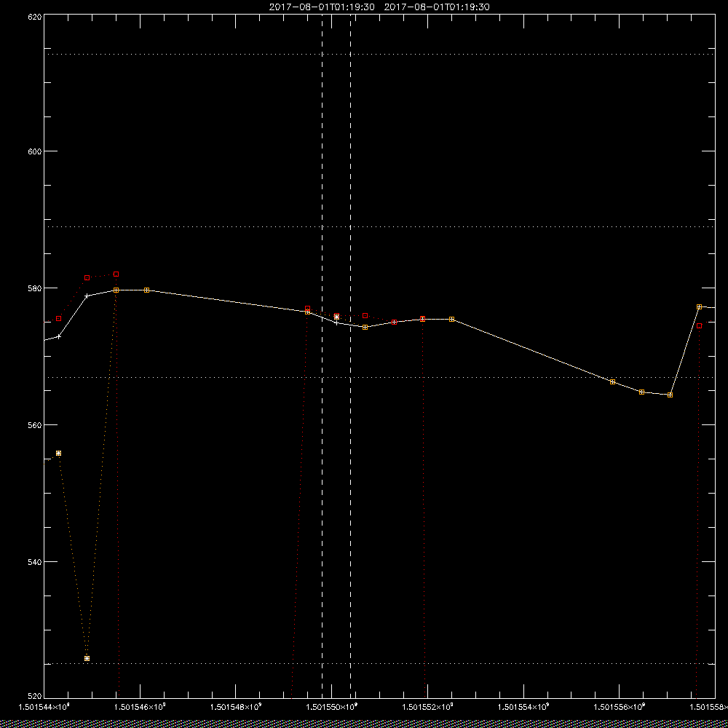
Task: Click the dotted horizontal line near 589
Action: 379,227
